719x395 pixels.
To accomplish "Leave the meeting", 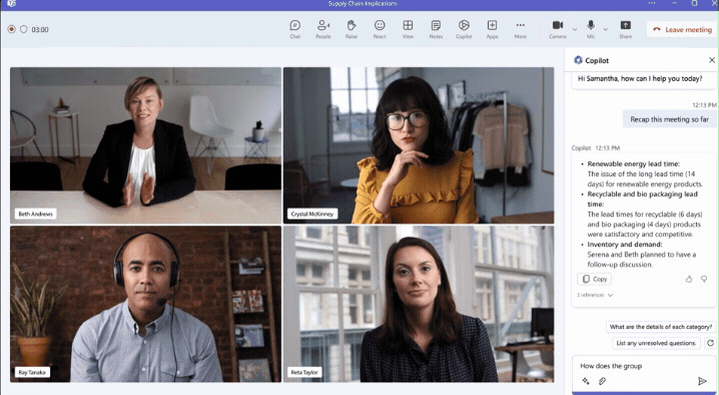I will click(x=682, y=29).
